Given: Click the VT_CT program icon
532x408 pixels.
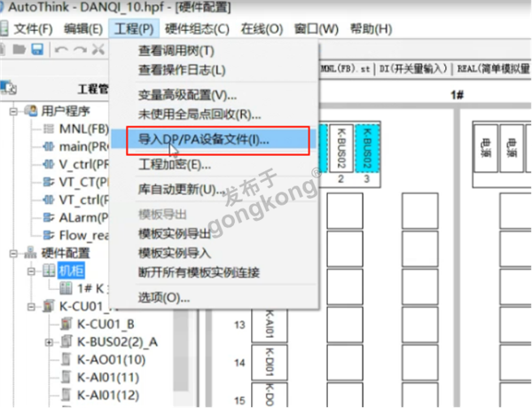Looking at the screenshot, I should (x=49, y=182).
